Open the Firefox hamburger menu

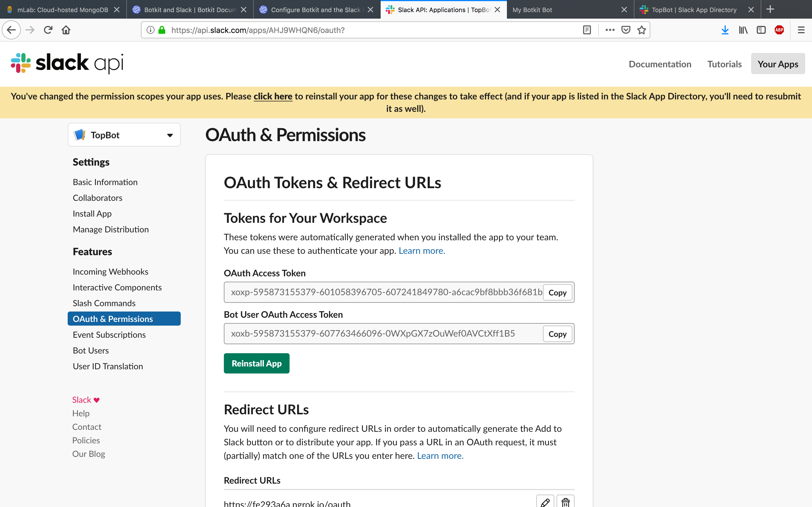(x=801, y=30)
